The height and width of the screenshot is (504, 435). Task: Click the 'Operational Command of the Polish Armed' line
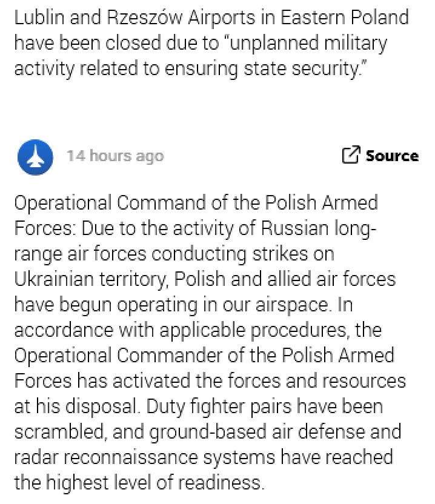point(196,203)
